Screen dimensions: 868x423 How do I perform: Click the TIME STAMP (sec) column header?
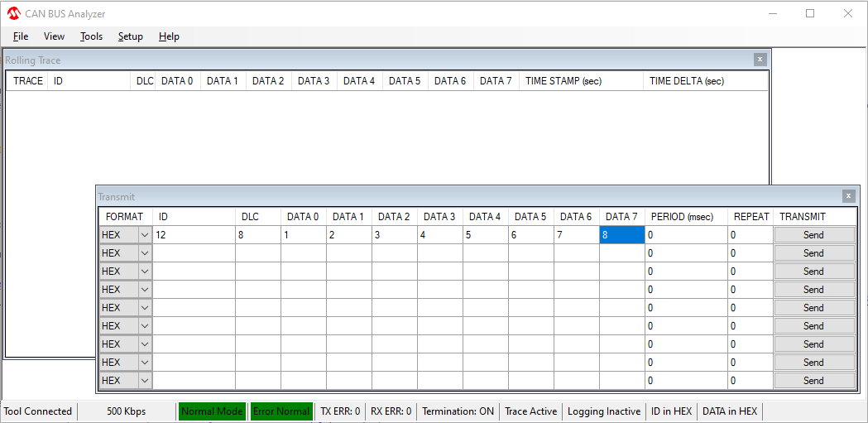pos(581,81)
